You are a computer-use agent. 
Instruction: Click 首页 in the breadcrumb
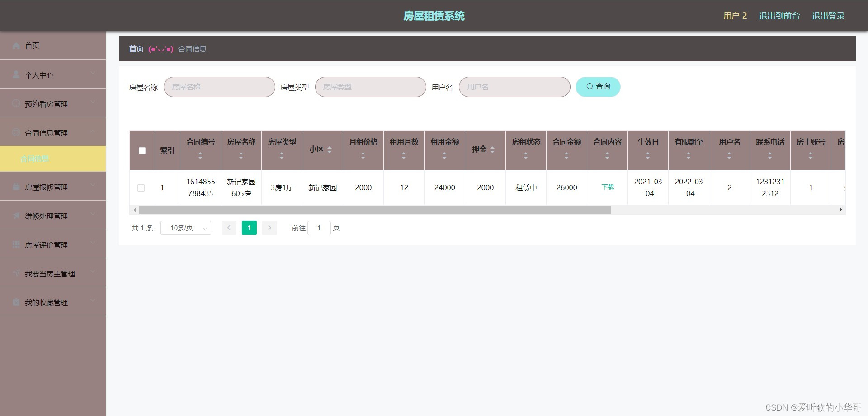tap(136, 49)
